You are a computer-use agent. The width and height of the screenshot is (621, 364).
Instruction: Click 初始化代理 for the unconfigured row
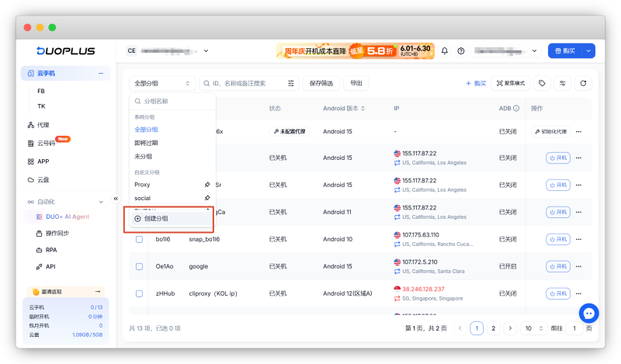click(550, 131)
